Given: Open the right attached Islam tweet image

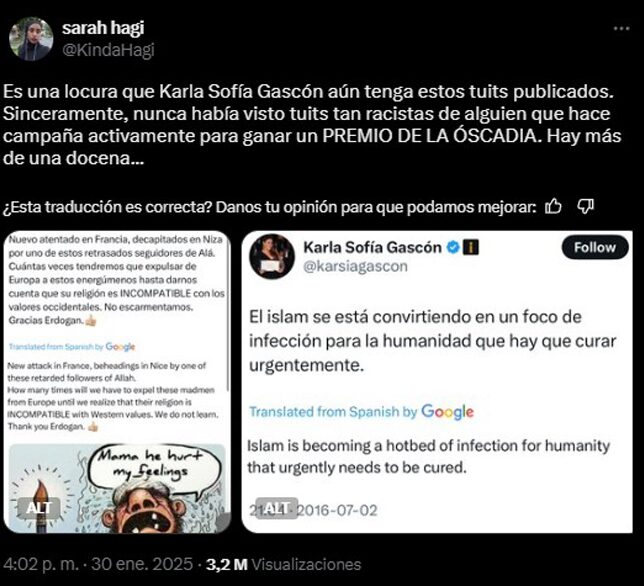Looking at the screenshot, I should 437,381.
